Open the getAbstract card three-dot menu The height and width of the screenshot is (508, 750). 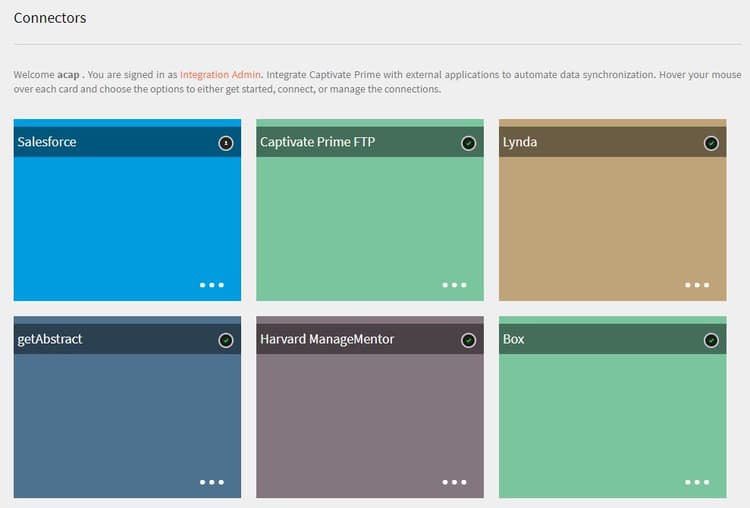coord(212,482)
